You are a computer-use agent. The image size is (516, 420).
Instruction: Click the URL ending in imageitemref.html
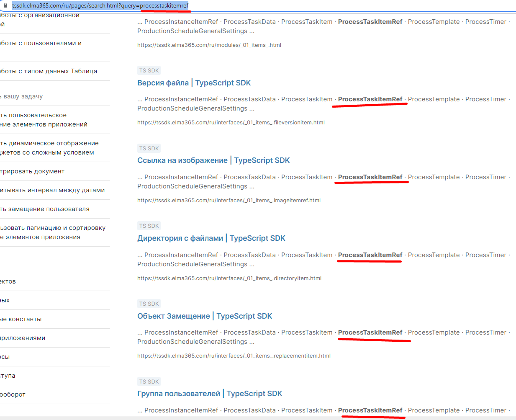tap(229, 200)
